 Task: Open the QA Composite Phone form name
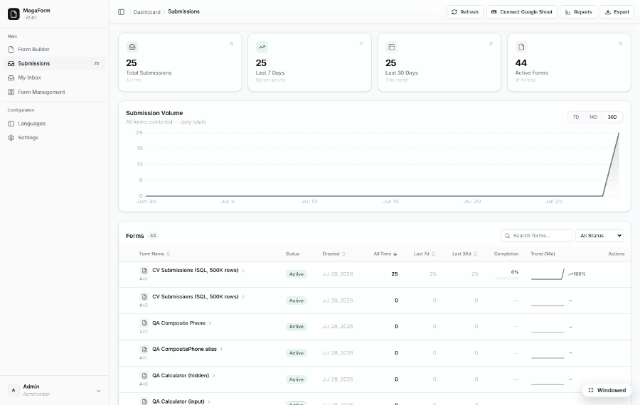179,323
